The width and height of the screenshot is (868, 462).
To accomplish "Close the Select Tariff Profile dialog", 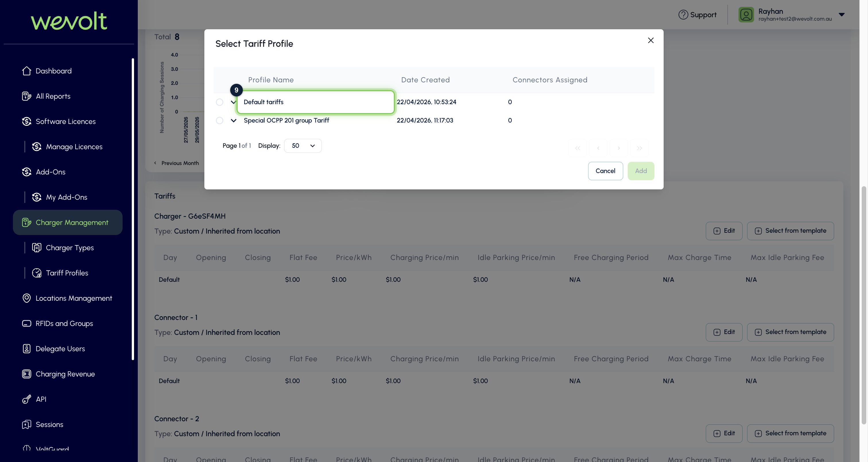I will click(651, 40).
